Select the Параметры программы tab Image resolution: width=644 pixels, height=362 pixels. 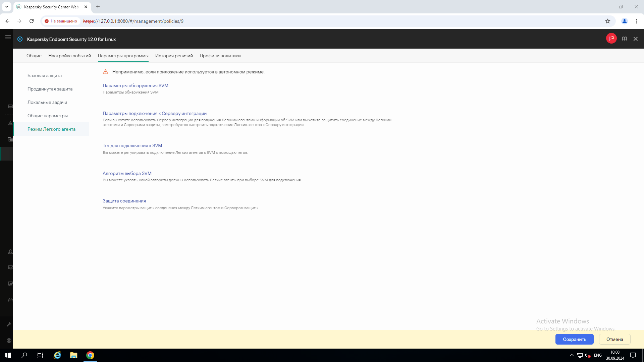(123, 56)
